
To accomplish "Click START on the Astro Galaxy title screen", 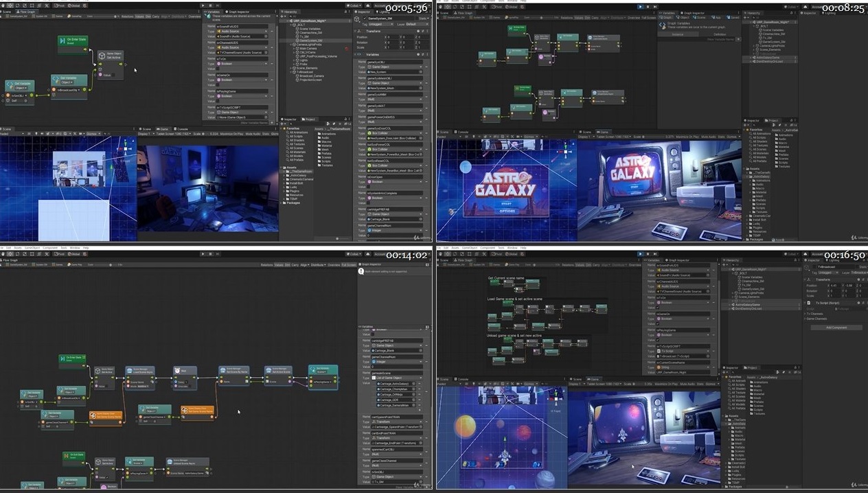I will (507, 203).
